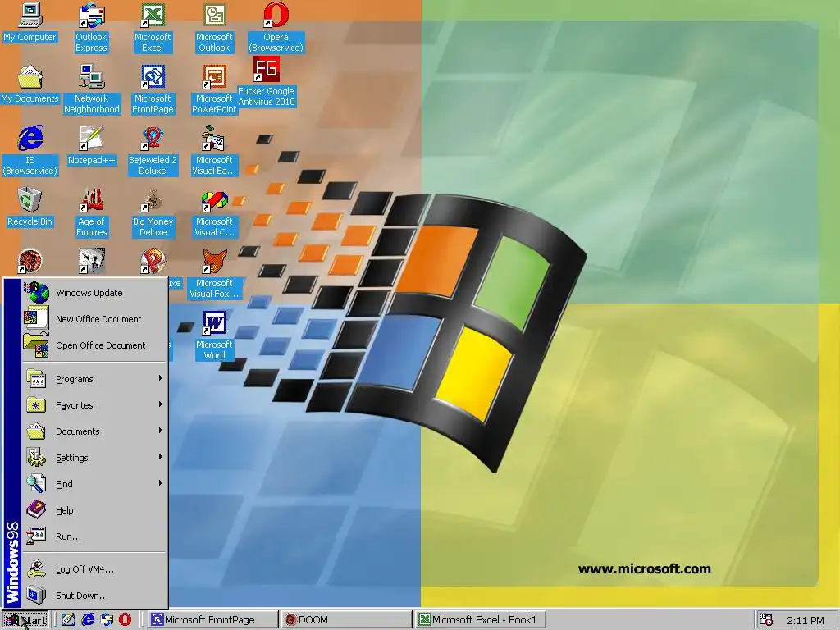The width and height of the screenshot is (840, 630).
Task: Launch Opera from the quick launch bar
Action: 125,620
